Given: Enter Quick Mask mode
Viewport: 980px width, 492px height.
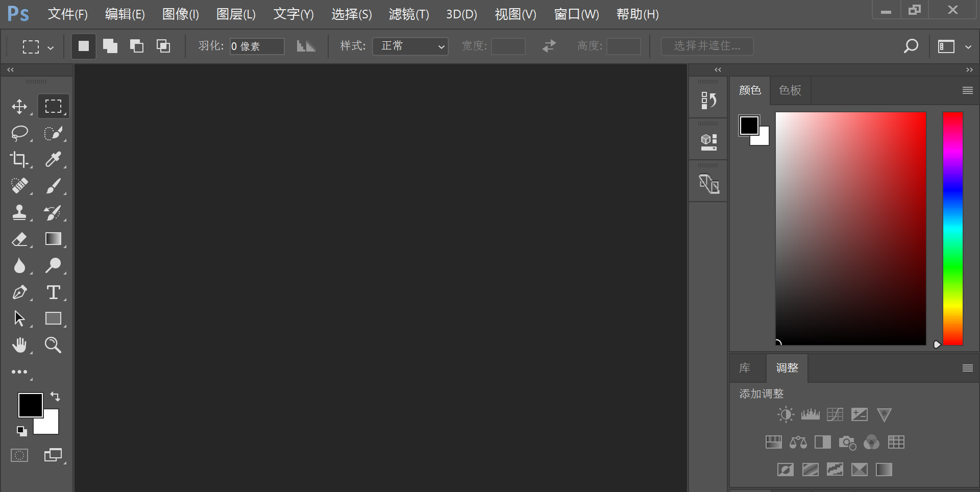Looking at the screenshot, I should [x=19, y=455].
